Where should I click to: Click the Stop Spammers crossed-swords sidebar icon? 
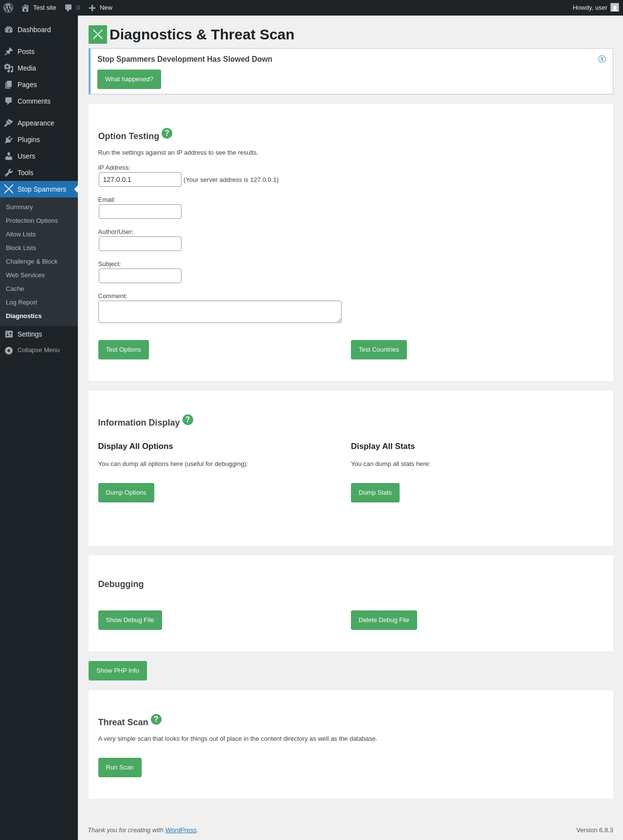pos(9,189)
